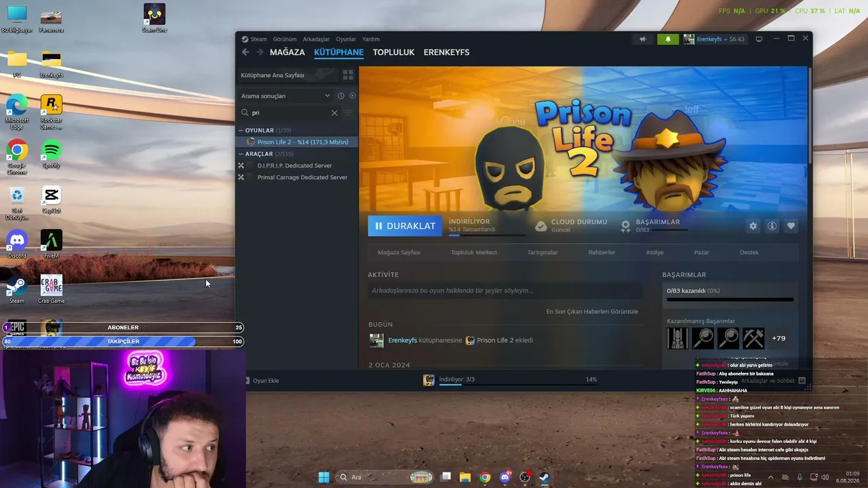Open FiveM desktop shortcut
Viewport: 868px width, 488px height.
tap(52, 244)
